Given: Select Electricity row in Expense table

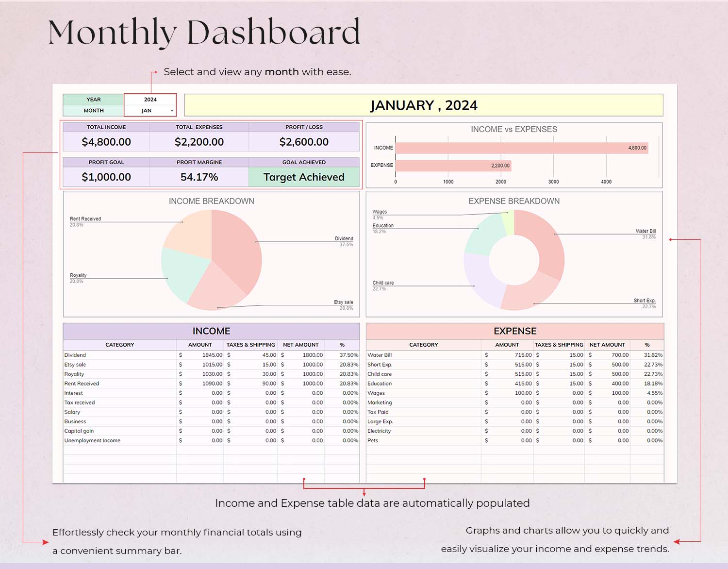Looking at the screenshot, I should click(515, 431).
